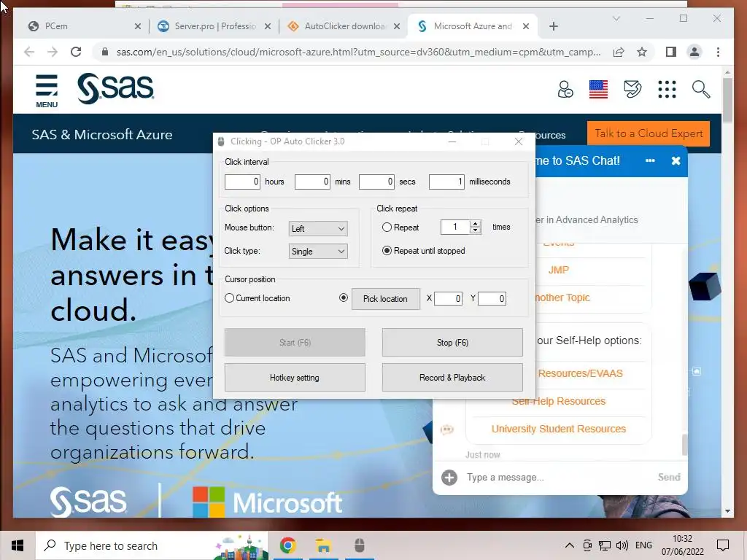Click the hours interval field
Screen dimensions: 747x560
pyautogui.click(x=242, y=182)
